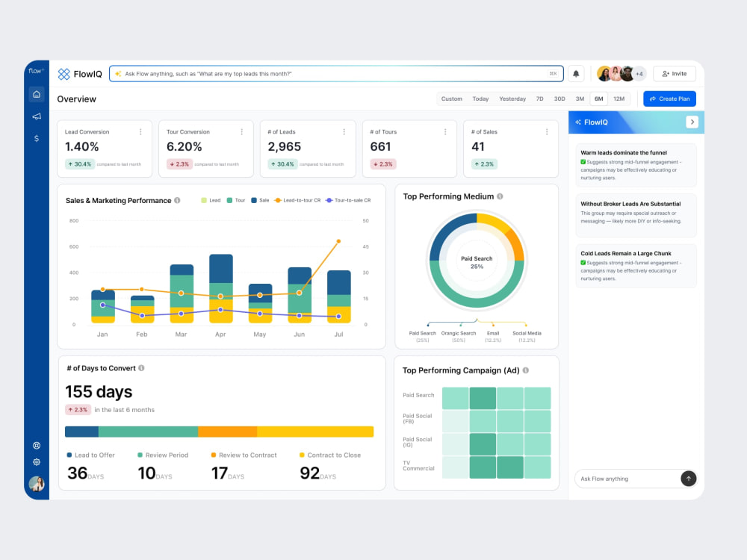Click info icon beside Top Performing Campaign
This screenshot has height=560, width=747.
pyautogui.click(x=526, y=370)
